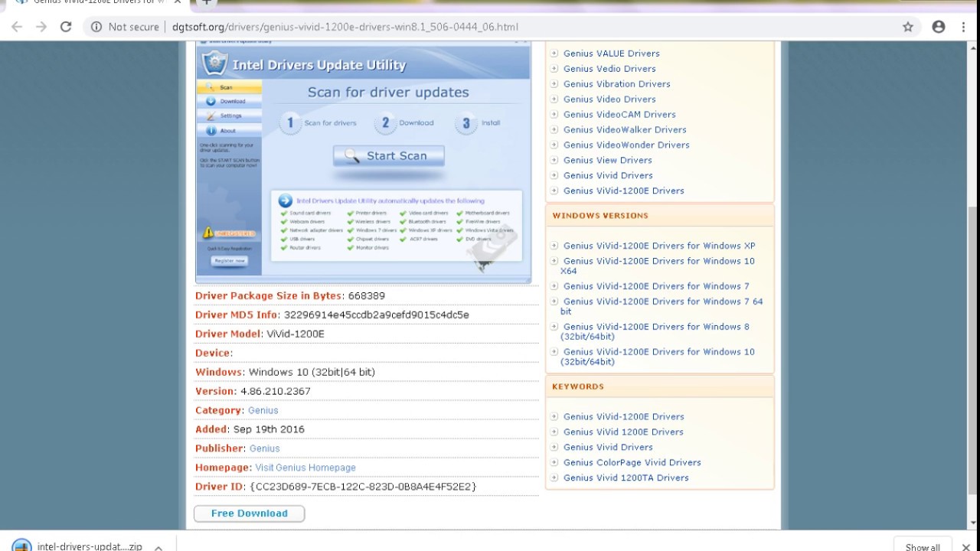This screenshot has width=980, height=551.
Task: Open Genius VideoCAM Drivers link
Action: pos(619,115)
